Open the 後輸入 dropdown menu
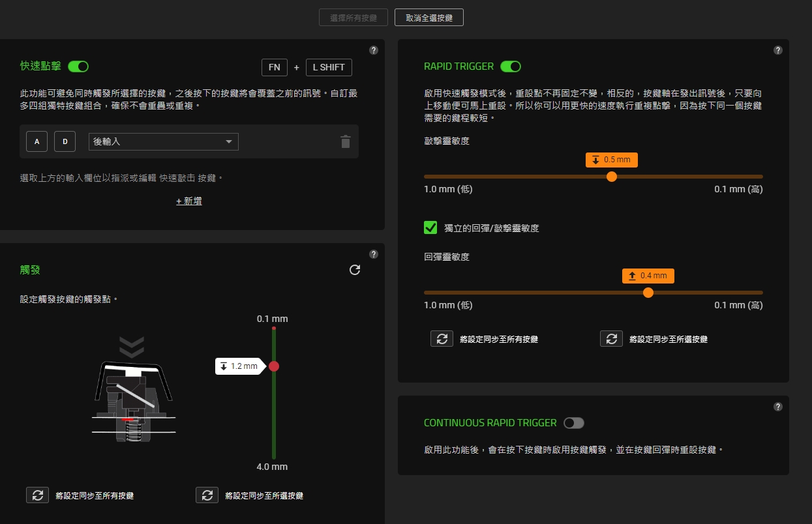Screen dimensions: 812x524 coord(163,141)
